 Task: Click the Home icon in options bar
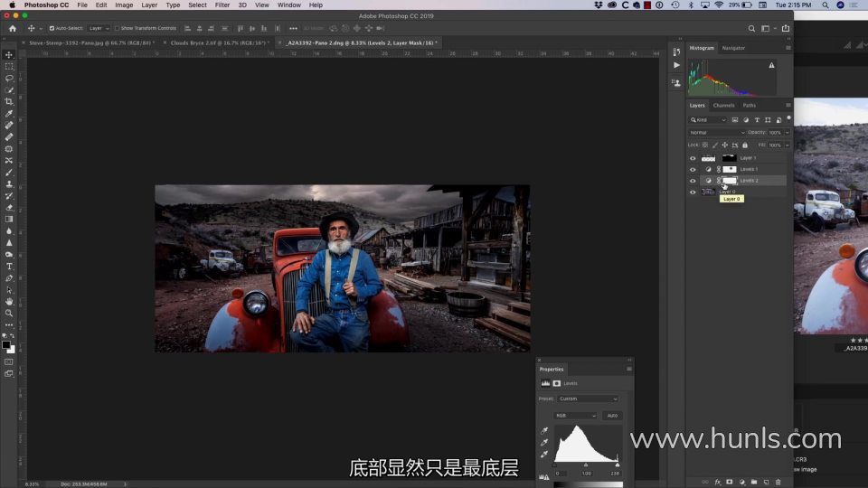13,28
